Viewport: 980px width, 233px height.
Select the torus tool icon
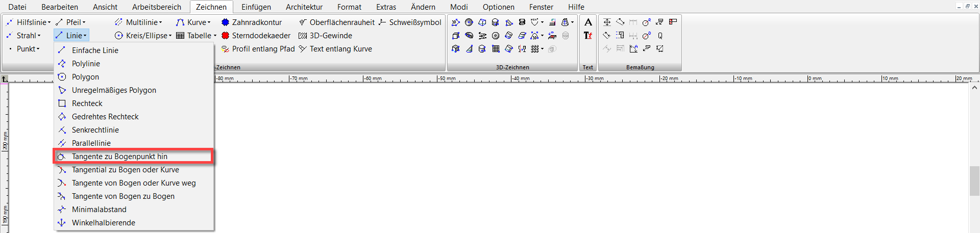point(496,36)
